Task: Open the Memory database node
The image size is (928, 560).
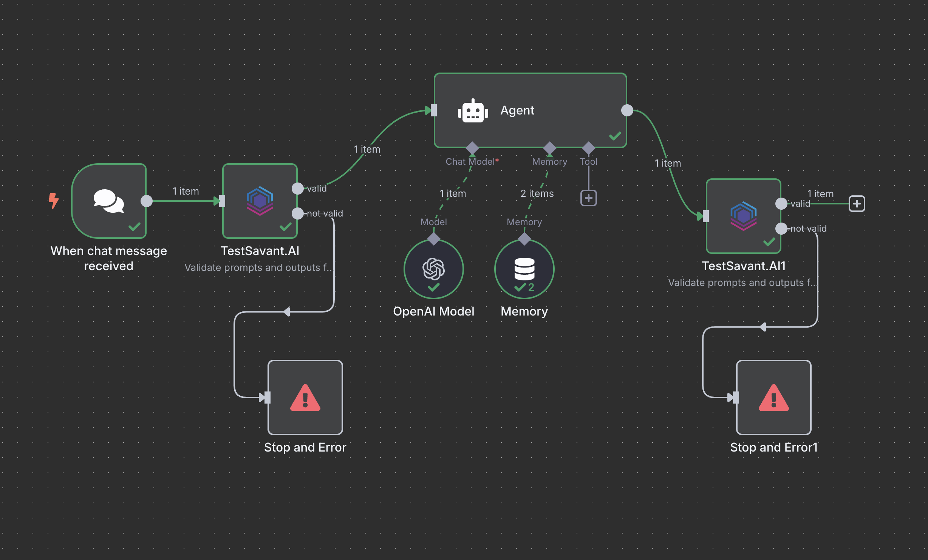Action: (524, 269)
